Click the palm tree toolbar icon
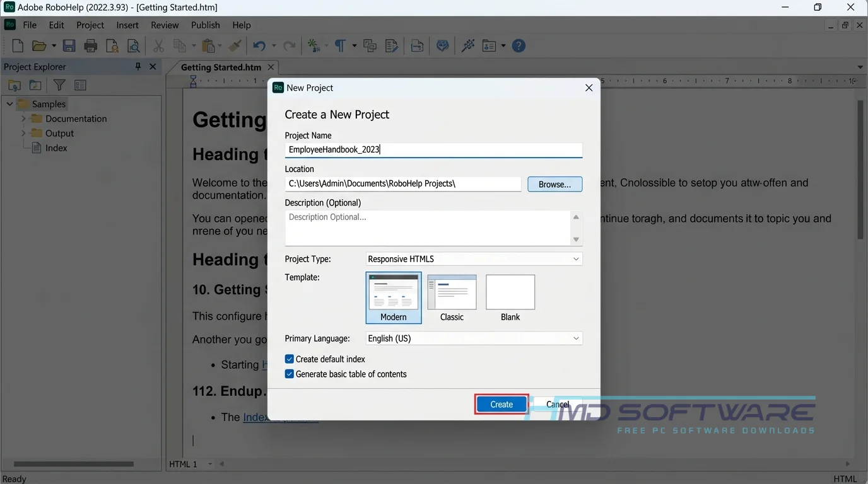The height and width of the screenshot is (484, 868). [x=314, y=46]
